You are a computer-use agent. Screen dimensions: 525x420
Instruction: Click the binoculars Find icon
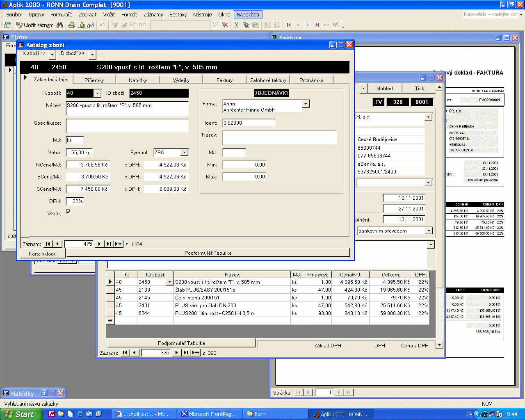tap(60, 25)
